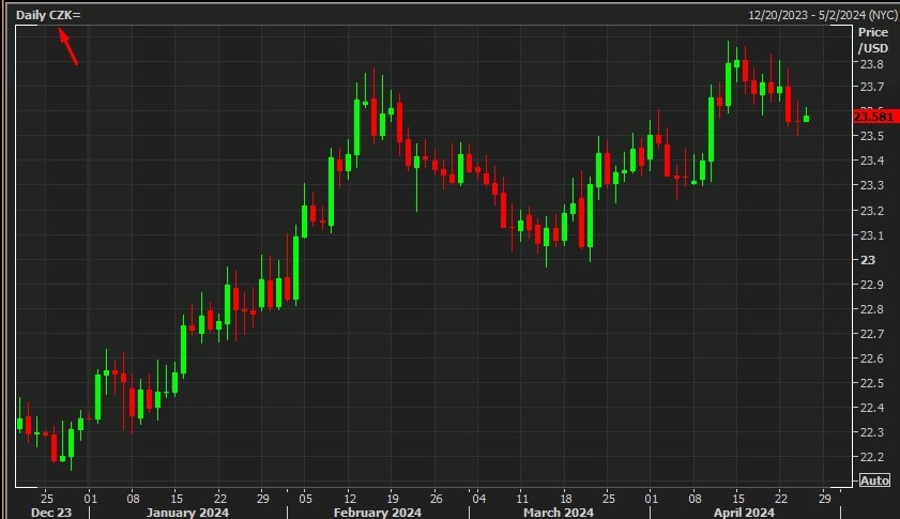The image size is (900, 519).
Task: Click the 23.3 price axis label
Action: tap(871, 185)
